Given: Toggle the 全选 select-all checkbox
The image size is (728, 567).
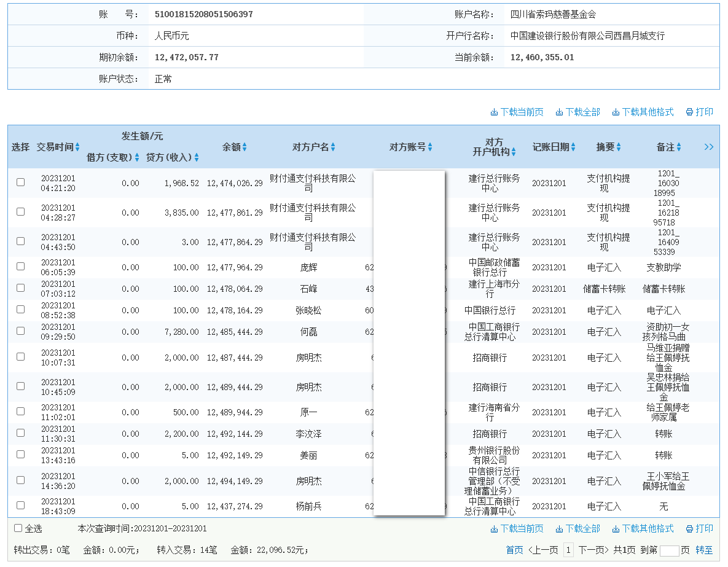Looking at the screenshot, I should tap(18, 528).
